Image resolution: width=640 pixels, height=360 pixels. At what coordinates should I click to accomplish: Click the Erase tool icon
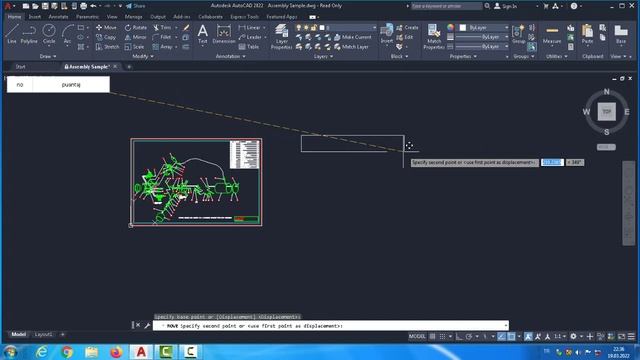[186, 27]
